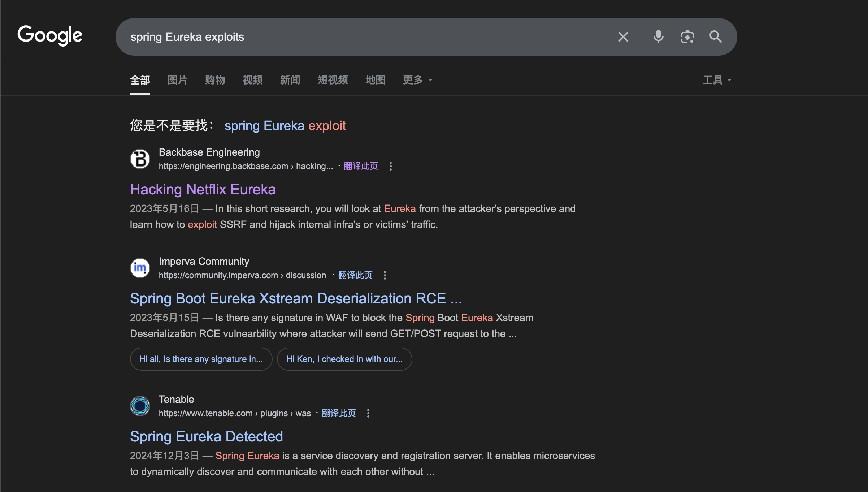
Task: Click the Google logo
Action: click(50, 35)
